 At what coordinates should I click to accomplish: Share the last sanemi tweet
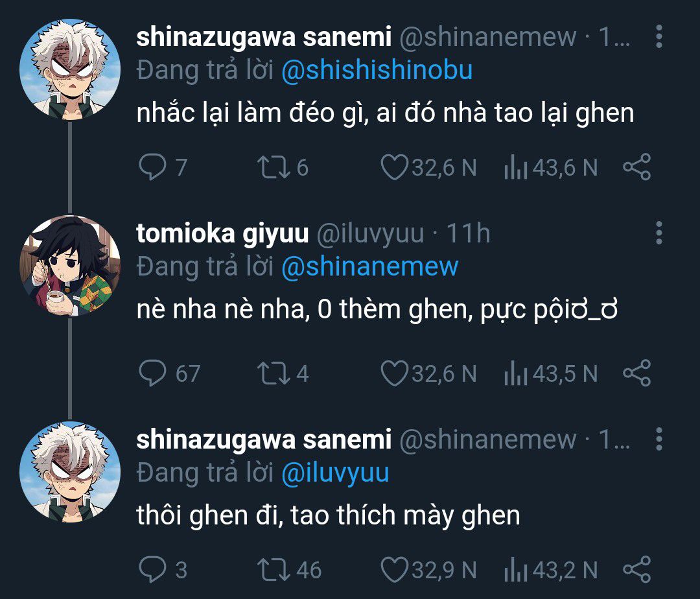pyautogui.click(x=637, y=570)
